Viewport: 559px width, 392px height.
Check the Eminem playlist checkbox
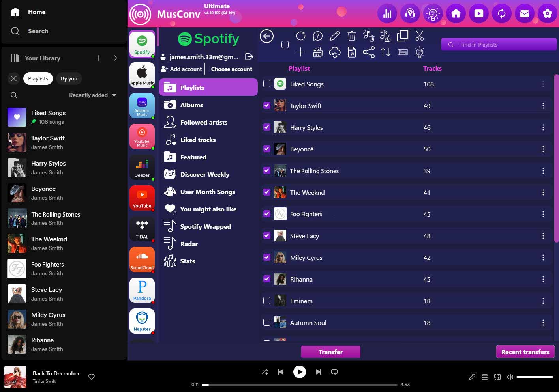pos(267,301)
